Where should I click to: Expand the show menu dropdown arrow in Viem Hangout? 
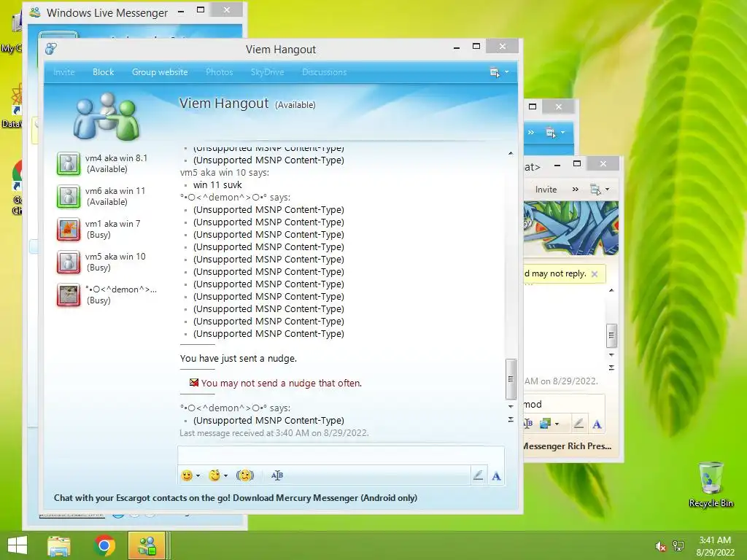click(x=507, y=72)
